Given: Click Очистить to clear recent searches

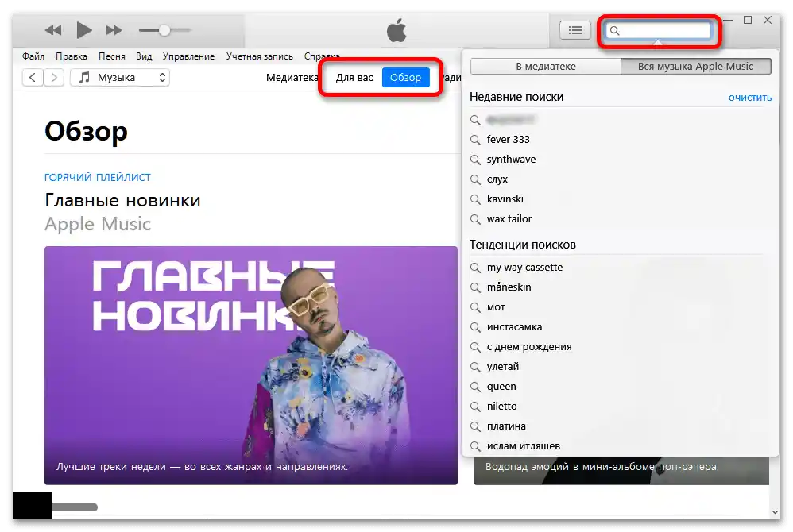Looking at the screenshot, I should click(x=749, y=98).
